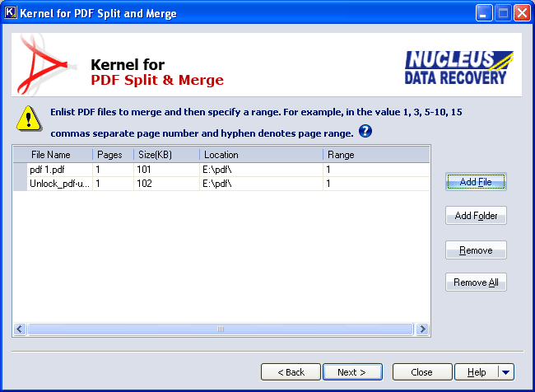
Task: Minimize the Kernel for PDF window
Action: pos(484,13)
